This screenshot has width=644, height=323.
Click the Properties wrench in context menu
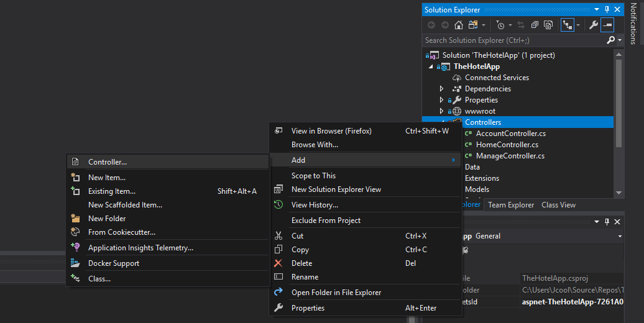(x=278, y=307)
